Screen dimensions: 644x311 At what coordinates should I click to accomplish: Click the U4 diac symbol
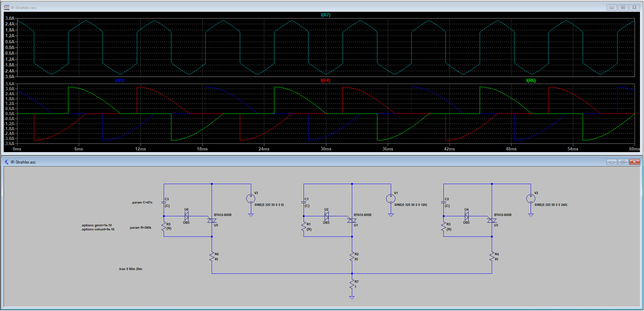coord(467,216)
